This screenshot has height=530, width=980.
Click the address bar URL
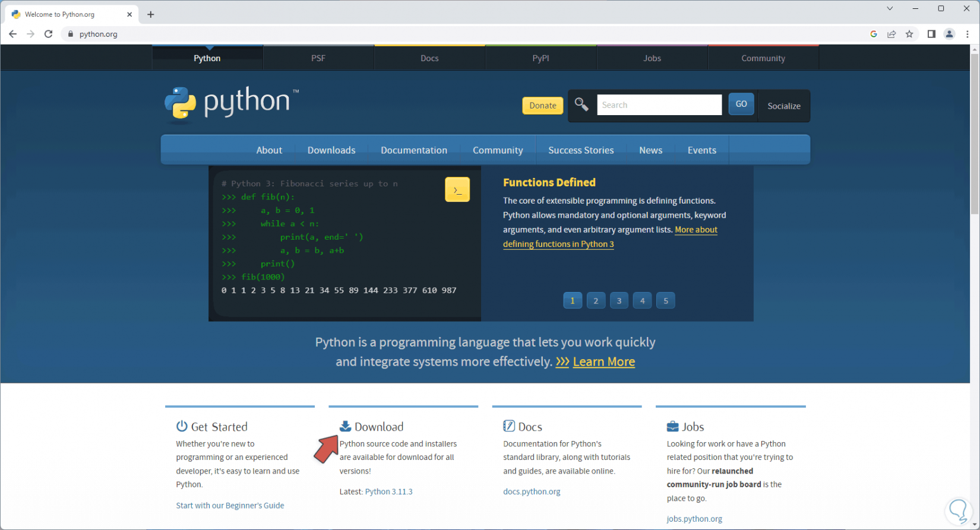coord(99,34)
